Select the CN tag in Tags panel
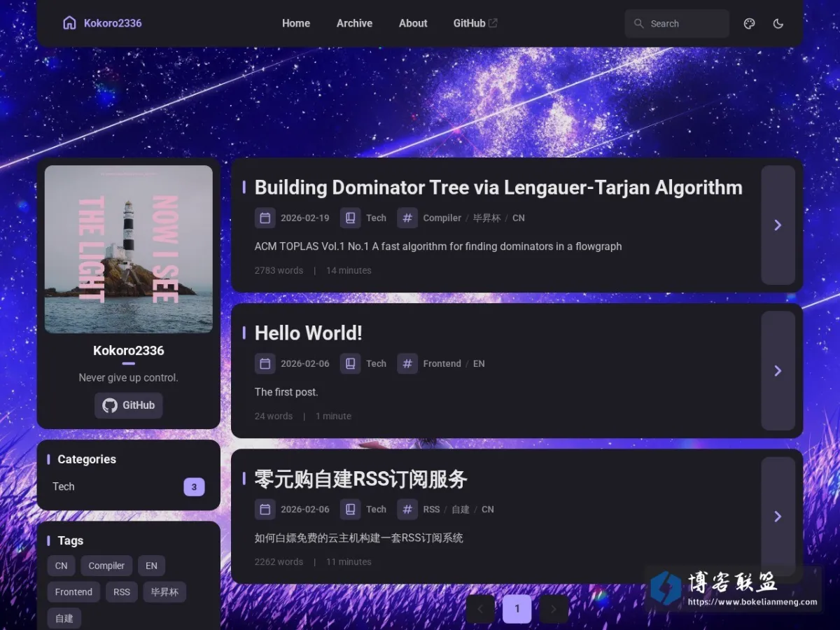The height and width of the screenshot is (630, 840). point(62,566)
